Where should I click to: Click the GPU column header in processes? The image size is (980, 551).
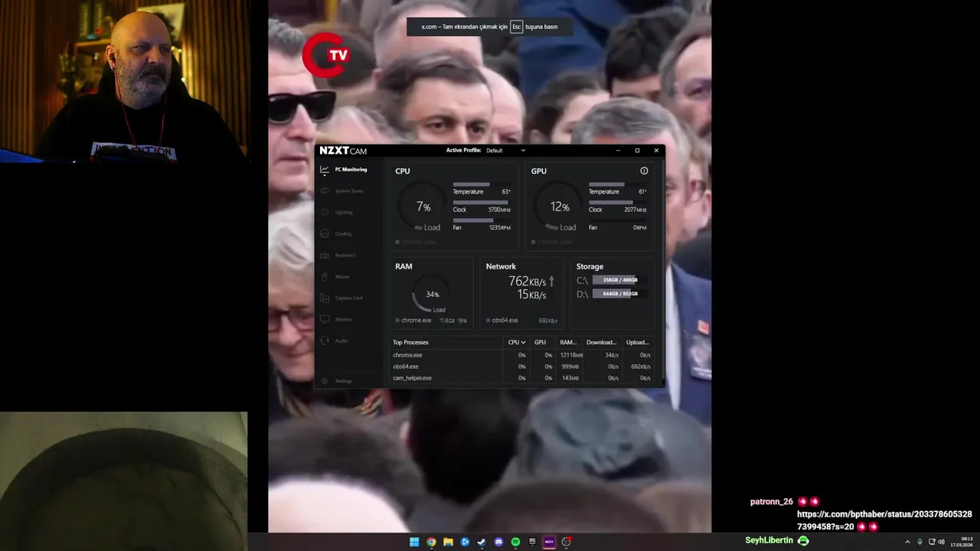[540, 342]
